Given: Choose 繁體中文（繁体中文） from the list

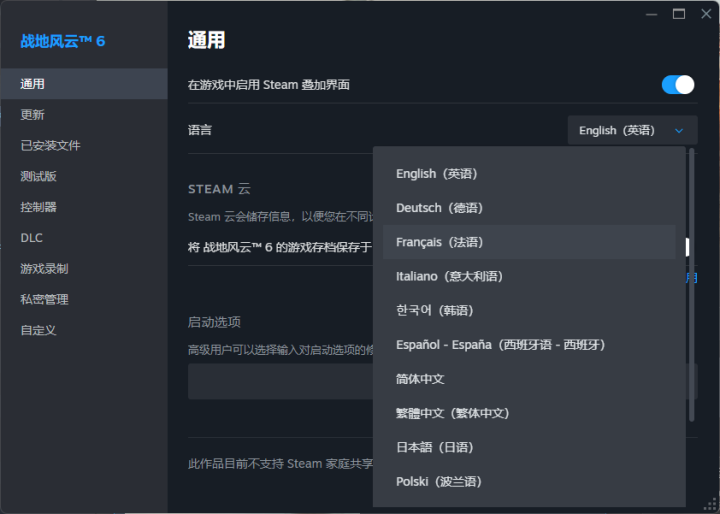Looking at the screenshot, I should 453,413.
